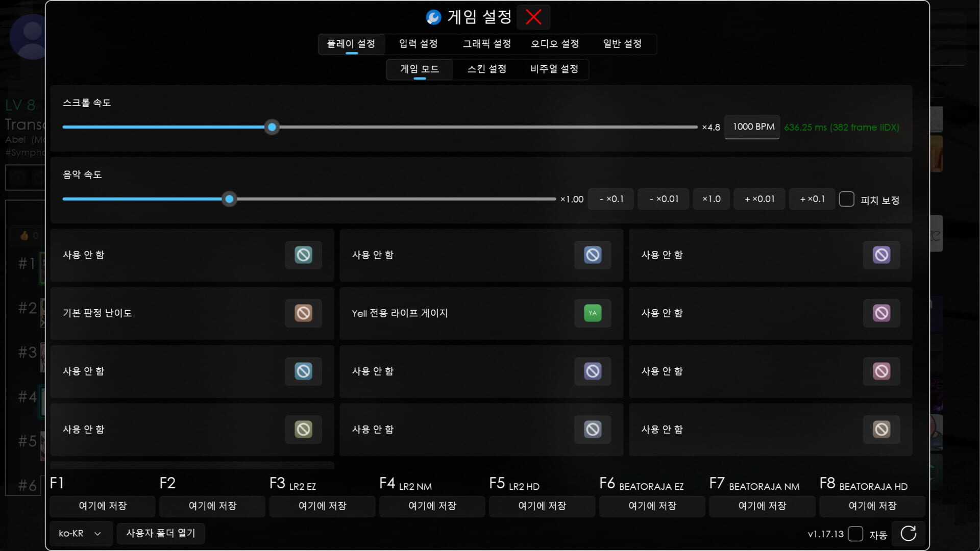Click the salmon disabled icon for 기본 판정 난이도
The height and width of the screenshot is (551, 980).
coord(303,313)
